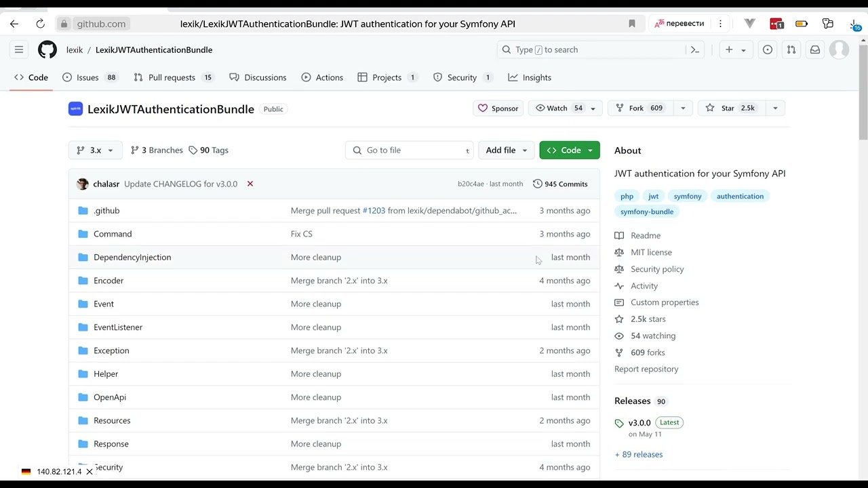
Task: Click the Go to file search field
Action: 410,150
